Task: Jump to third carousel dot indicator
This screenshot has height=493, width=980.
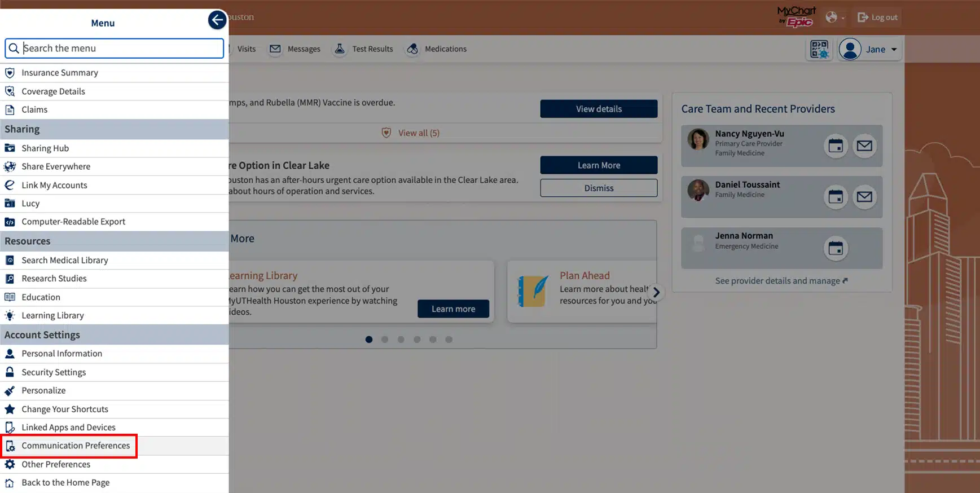Action: click(401, 340)
